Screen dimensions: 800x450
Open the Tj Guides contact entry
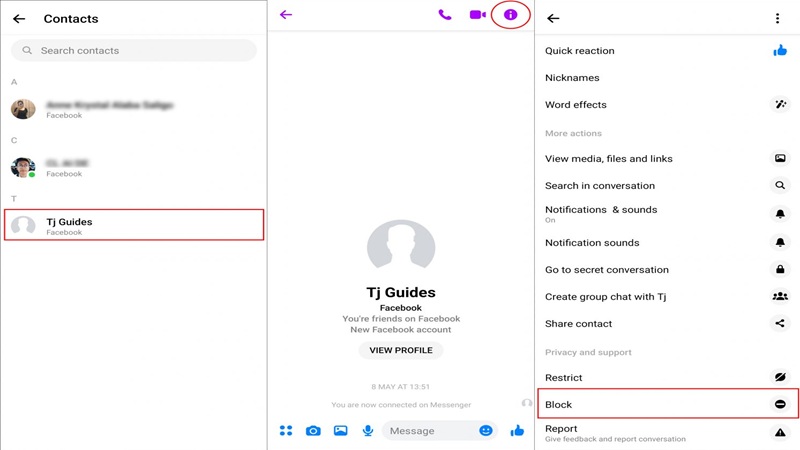[134, 224]
